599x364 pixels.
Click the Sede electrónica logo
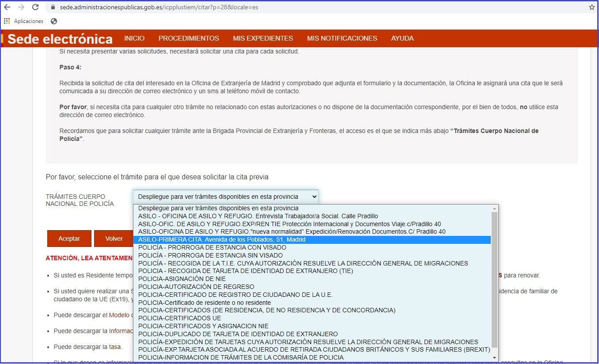[x=59, y=38]
